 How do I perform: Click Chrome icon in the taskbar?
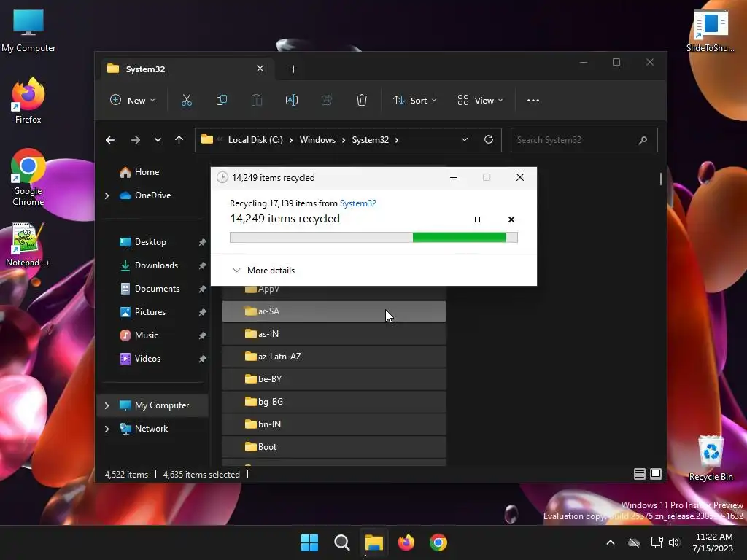(438, 542)
